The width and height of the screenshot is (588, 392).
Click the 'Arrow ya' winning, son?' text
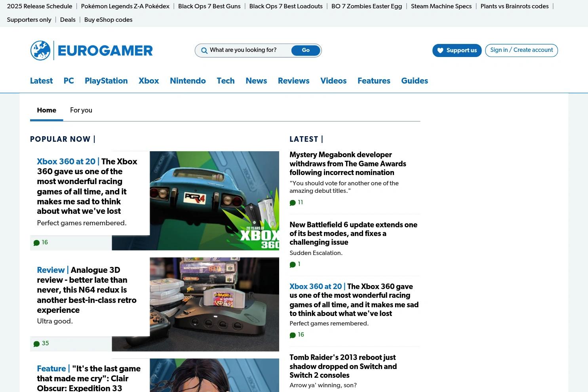pyautogui.click(x=323, y=386)
